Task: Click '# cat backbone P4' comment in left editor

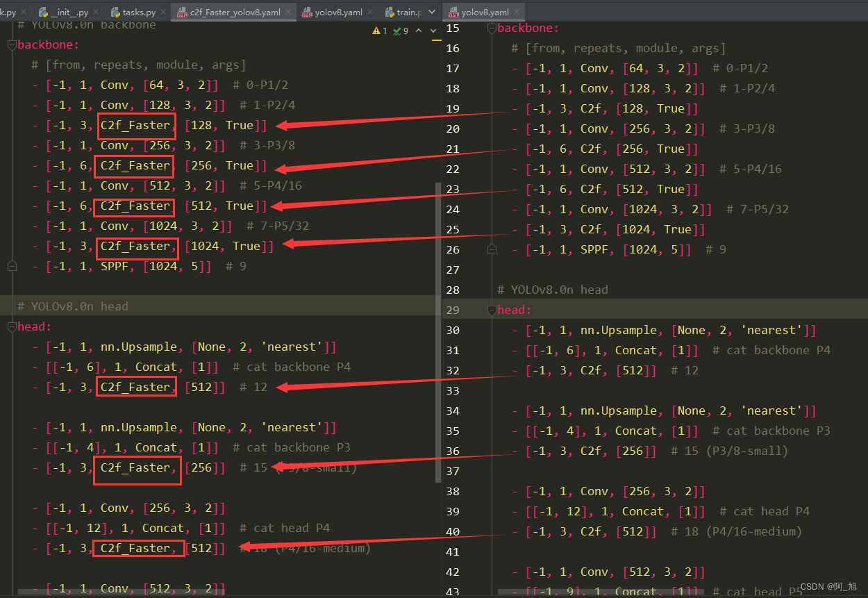Action: [292, 367]
